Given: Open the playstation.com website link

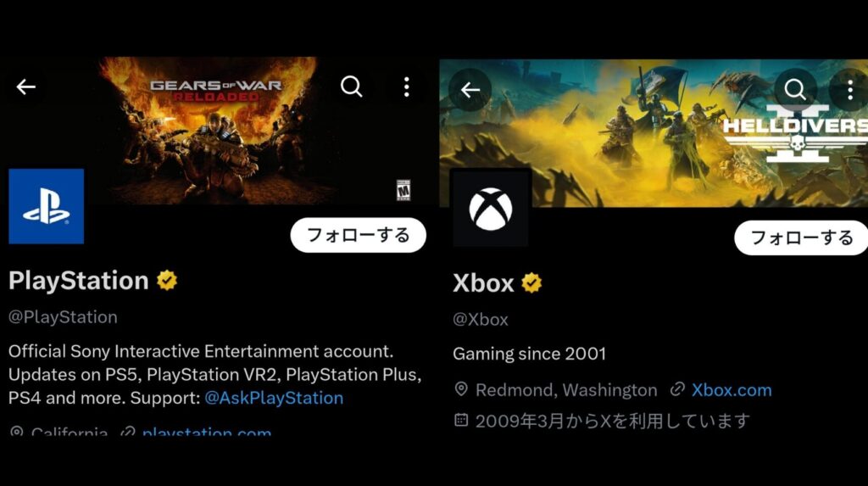Looking at the screenshot, I should click(207, 431).
